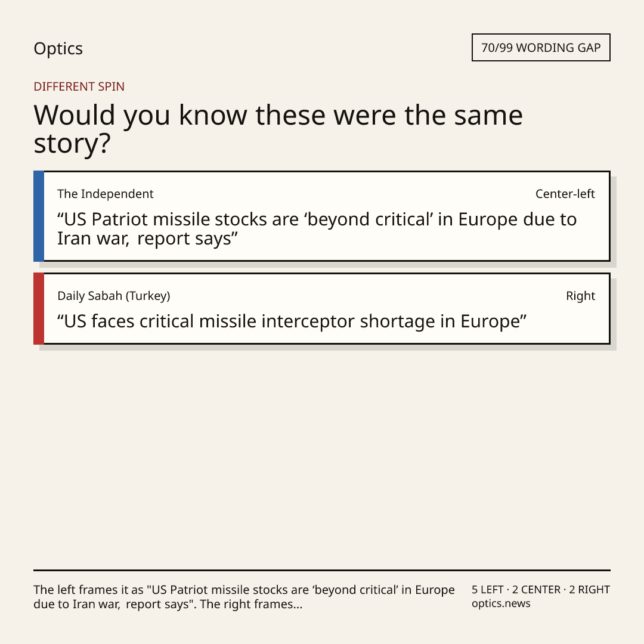
Task: Select the Center-left bias label
Action: 565,194
